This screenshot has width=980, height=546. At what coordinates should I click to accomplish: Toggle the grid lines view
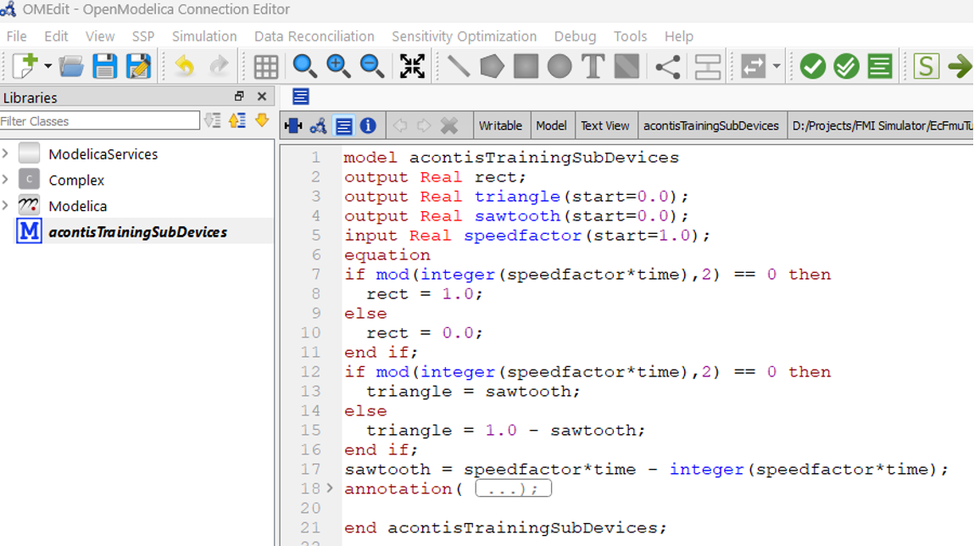pyautogui.click(x=266, y=66)
